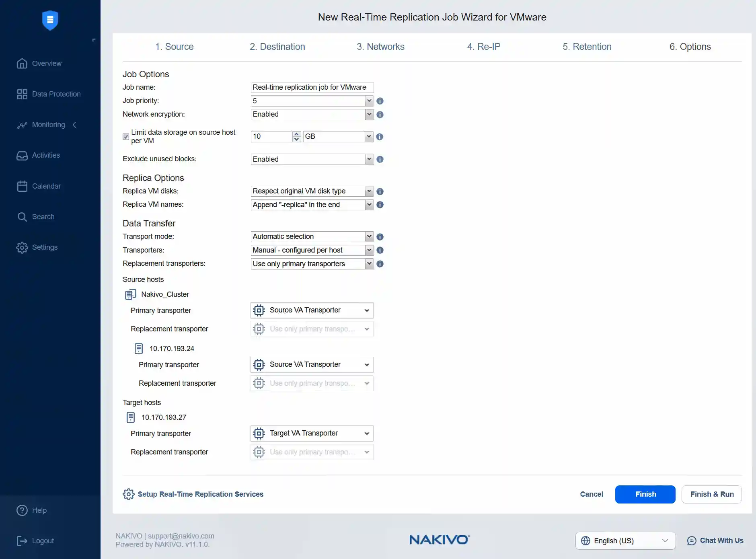Click the Network encryption info icon
The width and height of the screenshot is (756, 559).
pos(380,115)
